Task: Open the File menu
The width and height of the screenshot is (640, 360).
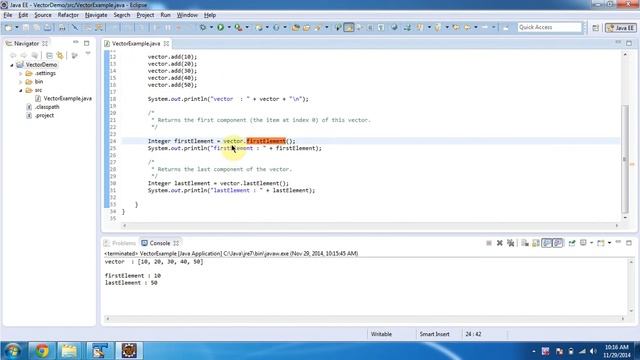Action: coord(8,15)
